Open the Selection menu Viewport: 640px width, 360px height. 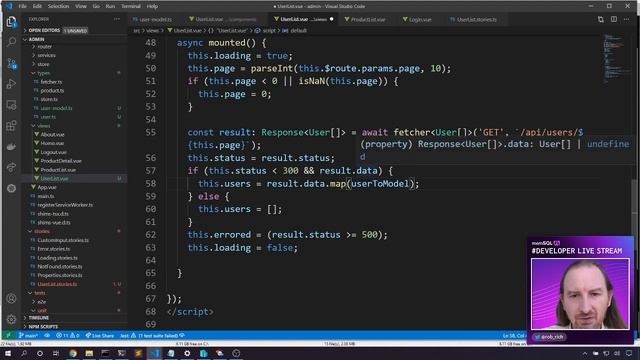point(58,6)
